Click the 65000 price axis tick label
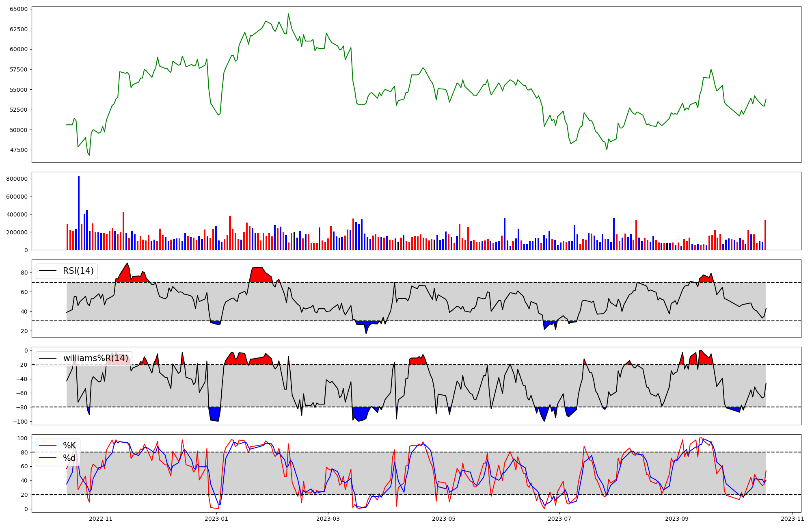812x528 pixels. coord(18,9)
